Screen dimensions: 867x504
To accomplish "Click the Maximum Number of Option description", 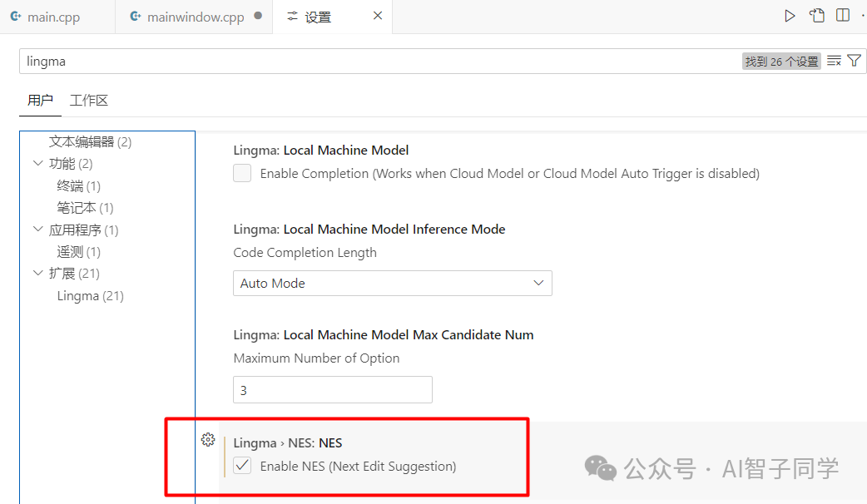I will 316,358.
